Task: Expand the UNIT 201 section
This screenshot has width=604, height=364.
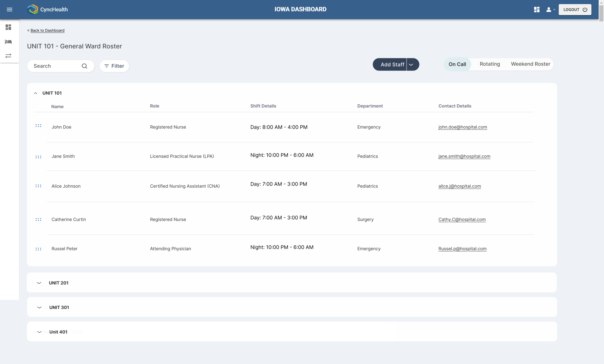Action: (39, 283)
